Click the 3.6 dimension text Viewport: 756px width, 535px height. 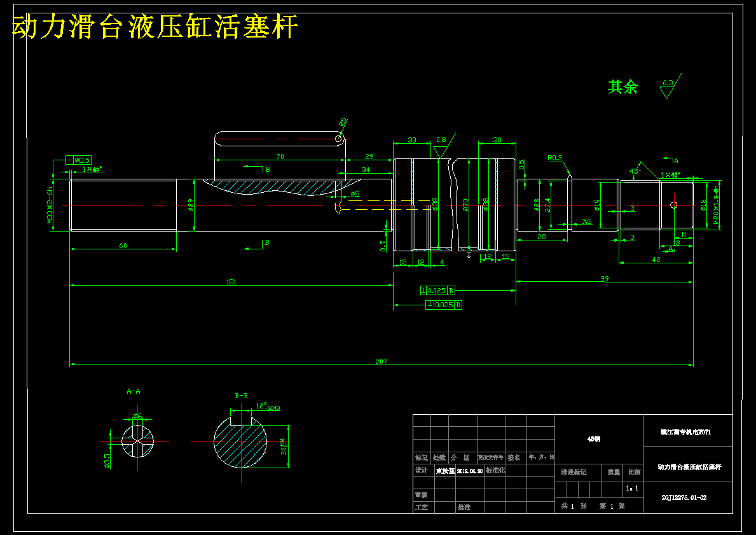click(x=586, y=221)
